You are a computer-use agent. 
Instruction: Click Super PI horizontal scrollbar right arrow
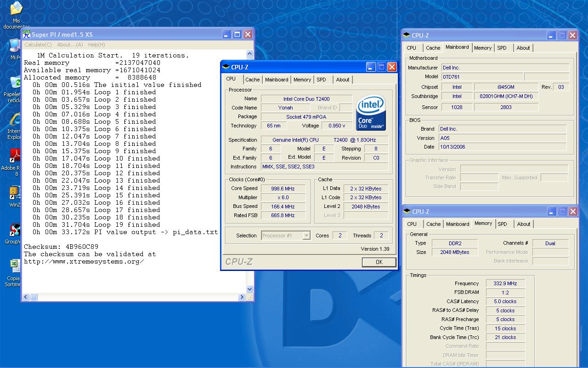point(242,298)
